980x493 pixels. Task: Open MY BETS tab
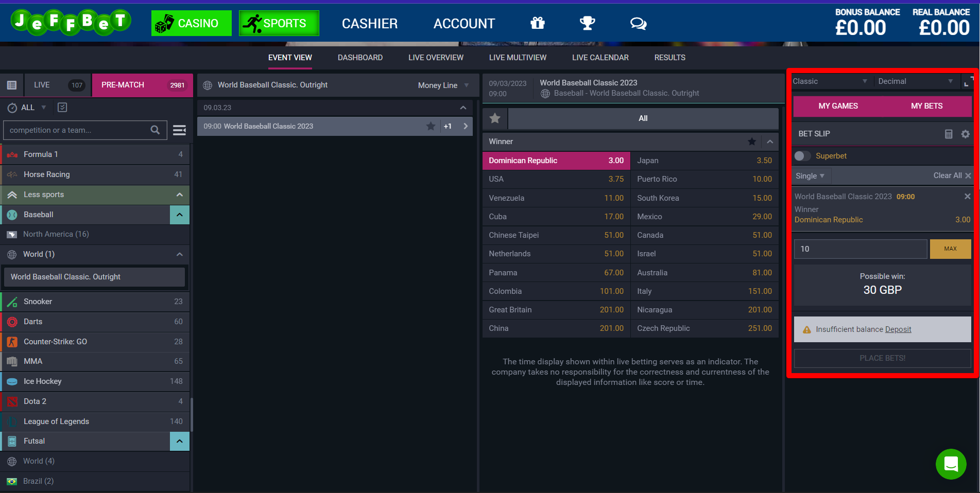pyautogui.click(x=926, y=106)
